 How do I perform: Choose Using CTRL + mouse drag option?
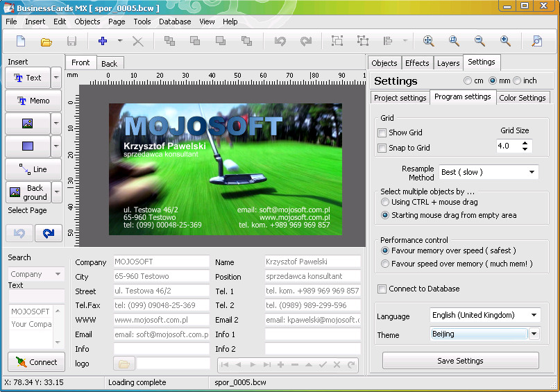(385, 202)
